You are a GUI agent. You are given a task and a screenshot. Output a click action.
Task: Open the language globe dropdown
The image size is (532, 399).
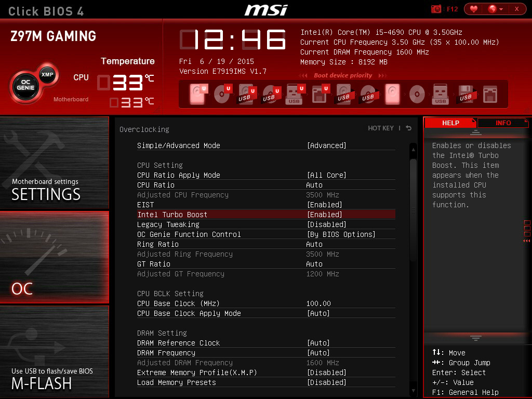[x=495, y=9]
